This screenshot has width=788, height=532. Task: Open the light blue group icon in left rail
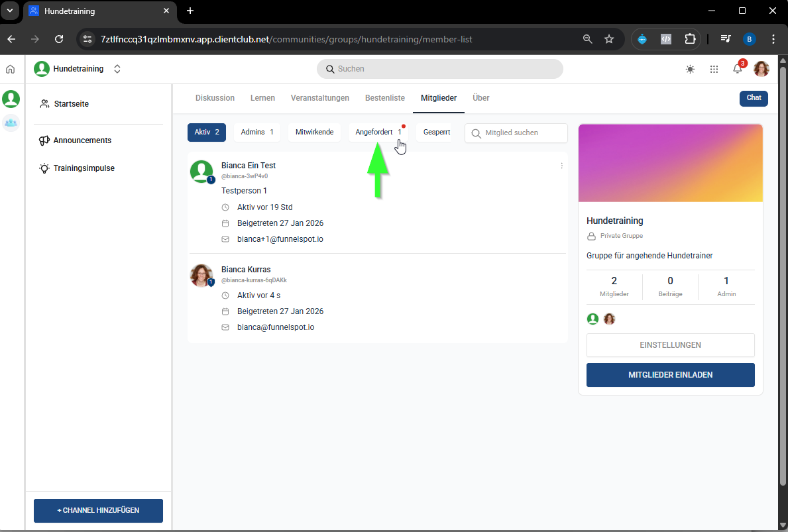11,123
